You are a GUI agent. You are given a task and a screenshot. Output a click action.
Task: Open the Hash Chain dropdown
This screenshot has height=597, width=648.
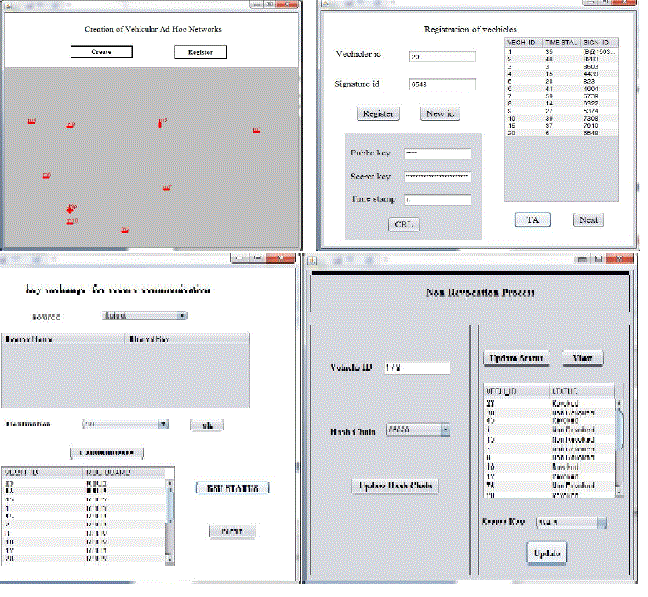417,430
